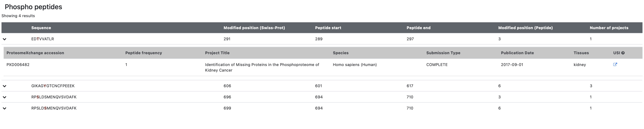Viewport: 644px width, 129px height.
Task: Click the Modified position (Peptide) column header
Action: [525, 28]
